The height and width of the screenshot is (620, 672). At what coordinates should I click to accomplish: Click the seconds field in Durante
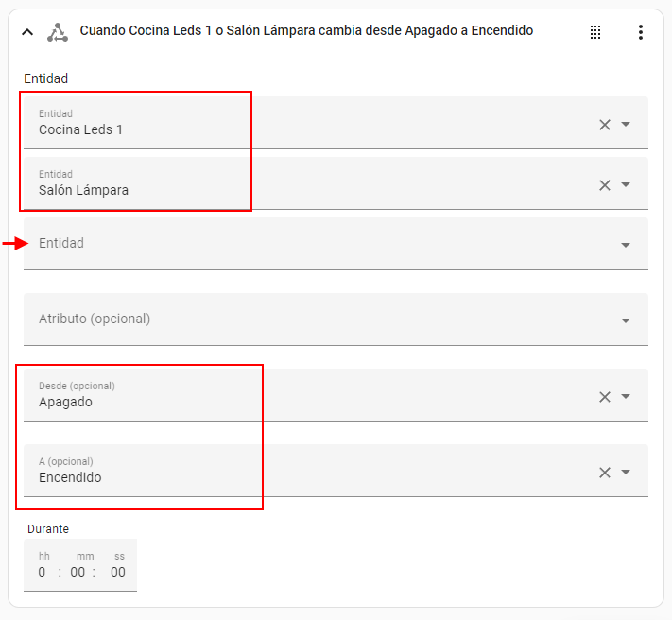pyautogui.click(x=117, y=572)
